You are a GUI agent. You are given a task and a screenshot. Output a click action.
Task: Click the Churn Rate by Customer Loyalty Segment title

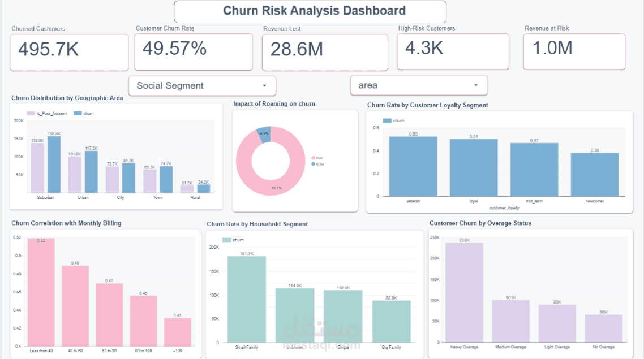click(x=428, y=105)
